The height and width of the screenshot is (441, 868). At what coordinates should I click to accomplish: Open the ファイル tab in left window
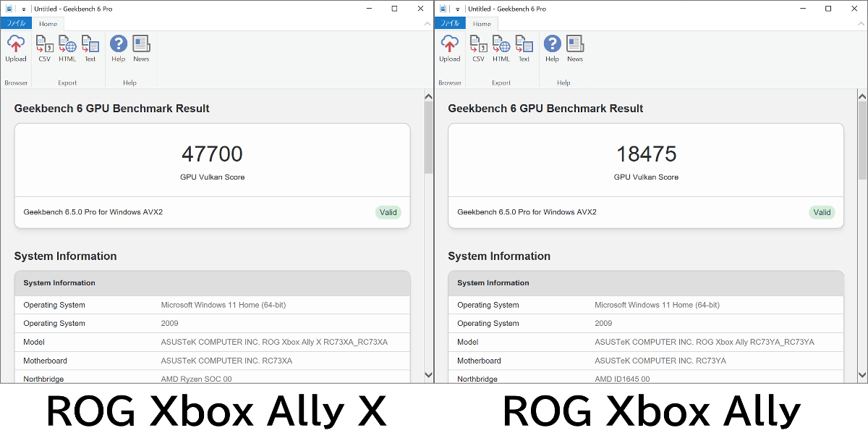[16, 23]
